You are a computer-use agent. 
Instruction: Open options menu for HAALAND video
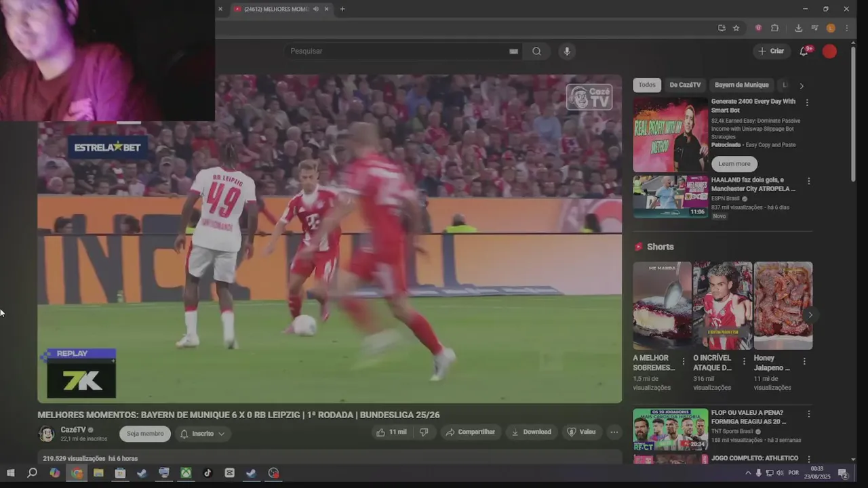[x=808, y=181]
